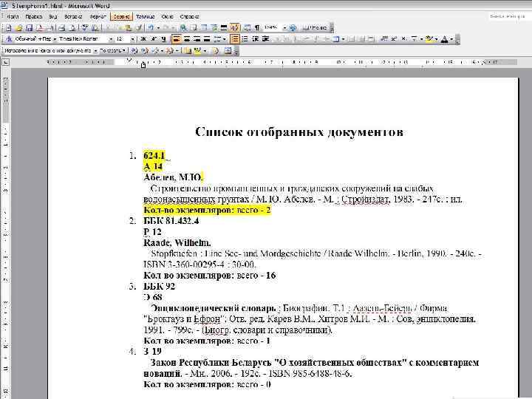This screenshot has width=532, height=399.
Task: Click the heading 'Список отобранных документов'
Action: (299, 132)
